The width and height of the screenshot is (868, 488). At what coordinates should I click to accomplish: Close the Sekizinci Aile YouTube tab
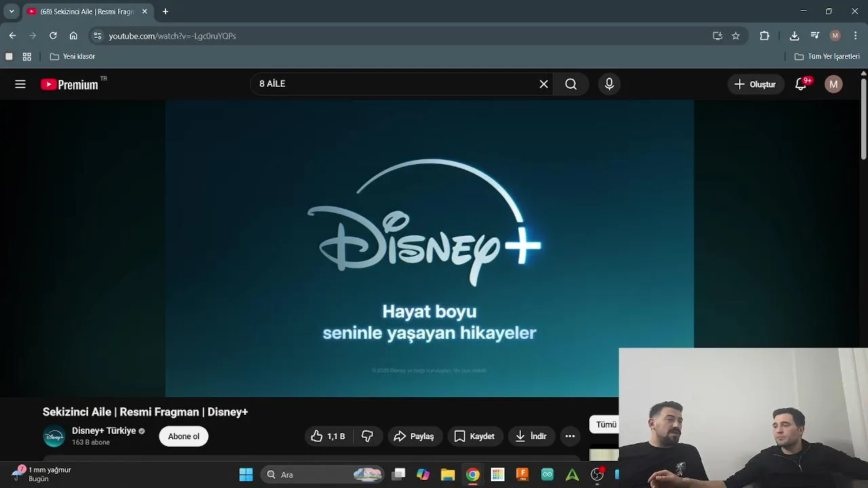pyautogui.click(x=144, y=12)
